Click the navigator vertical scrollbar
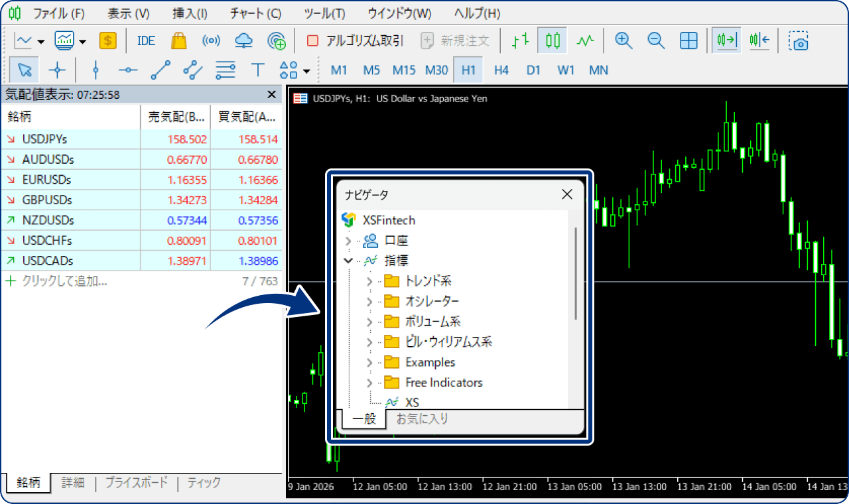This screenshot has width=849, height=504. coord(575,272)
